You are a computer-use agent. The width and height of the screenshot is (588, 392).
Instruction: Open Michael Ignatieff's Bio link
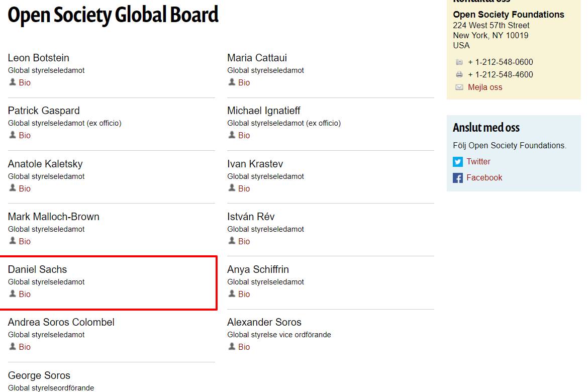point(244,136)
